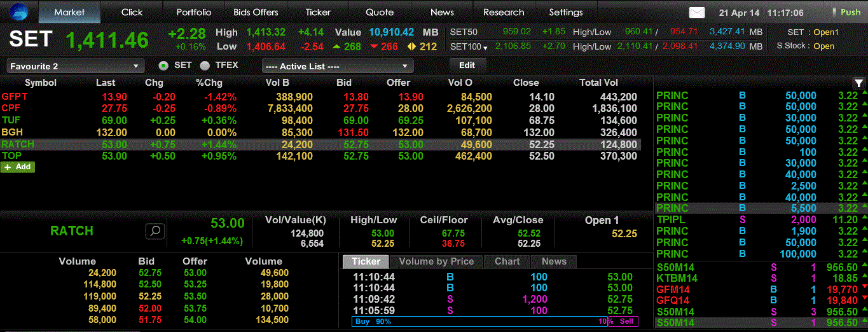The height and width of the screenshot is (332, 868).
Task: Click the RATCH symbol search magnifier
Action: click(x=155, y=231)
